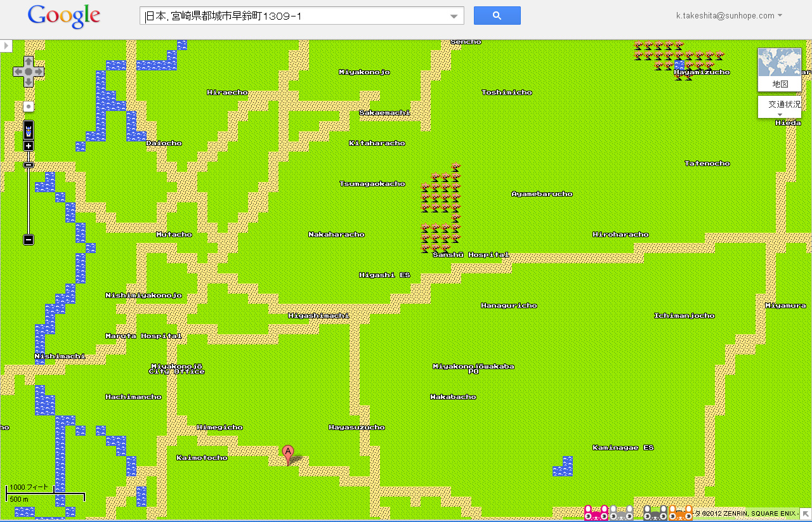Click the Sakaemachi place label

(x=384, y=113)
